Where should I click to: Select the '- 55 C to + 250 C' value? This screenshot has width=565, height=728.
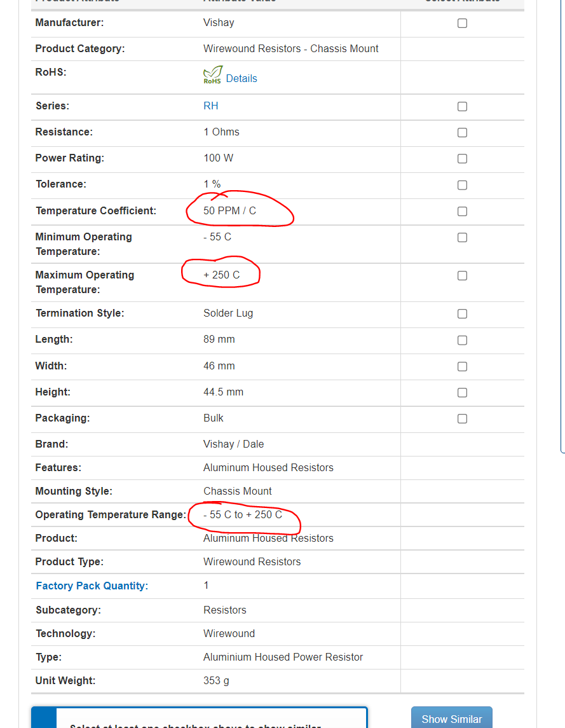click(x=242, y=514)
